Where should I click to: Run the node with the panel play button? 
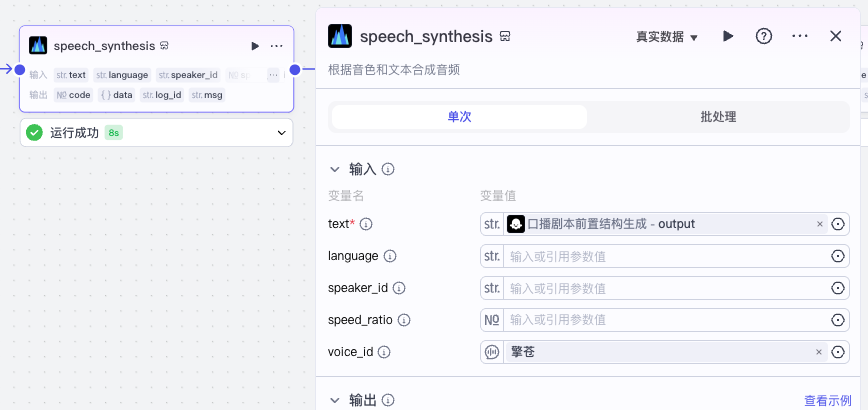point(728,37)
